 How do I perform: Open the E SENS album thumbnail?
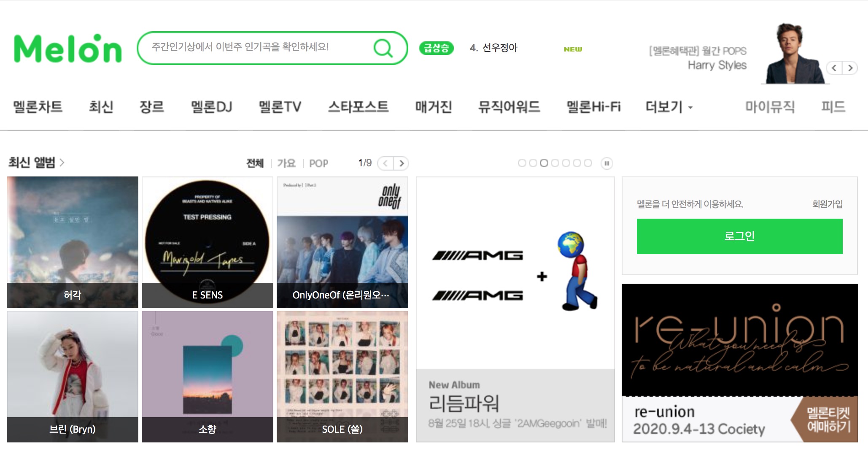point(208,242)
